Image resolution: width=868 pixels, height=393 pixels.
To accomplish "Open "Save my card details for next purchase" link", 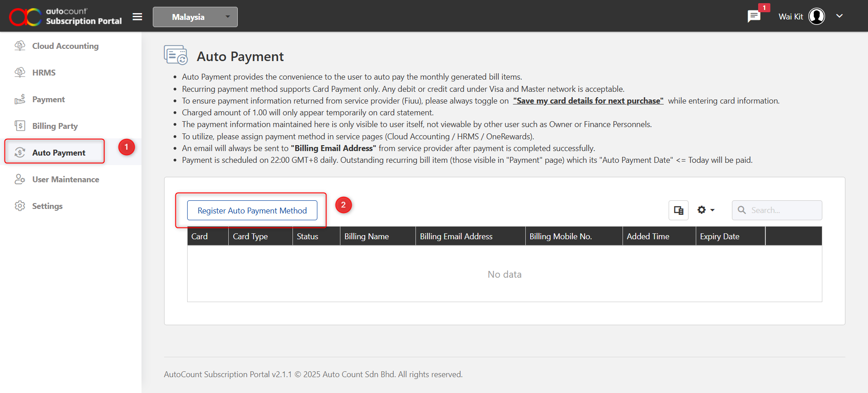I will [x=588, y=101].
